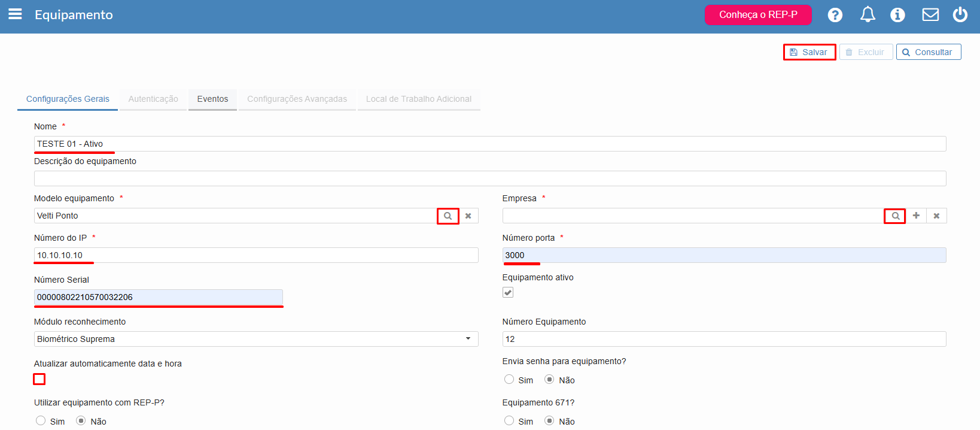980x430 pixels.
Task: Click the Descrição do equipamento field
Action: 490,178
